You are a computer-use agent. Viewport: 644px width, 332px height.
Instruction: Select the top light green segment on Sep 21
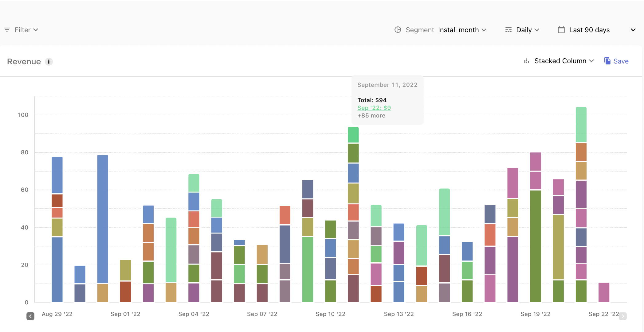coord(581,125)
